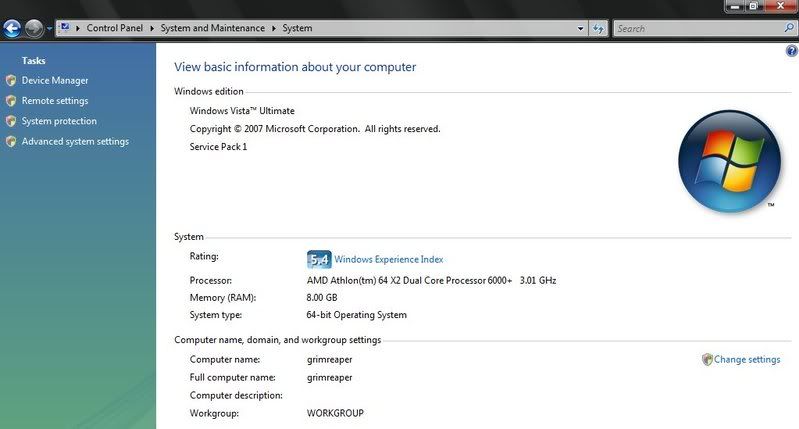Go back with the blue Back arrow

point(12,29)
